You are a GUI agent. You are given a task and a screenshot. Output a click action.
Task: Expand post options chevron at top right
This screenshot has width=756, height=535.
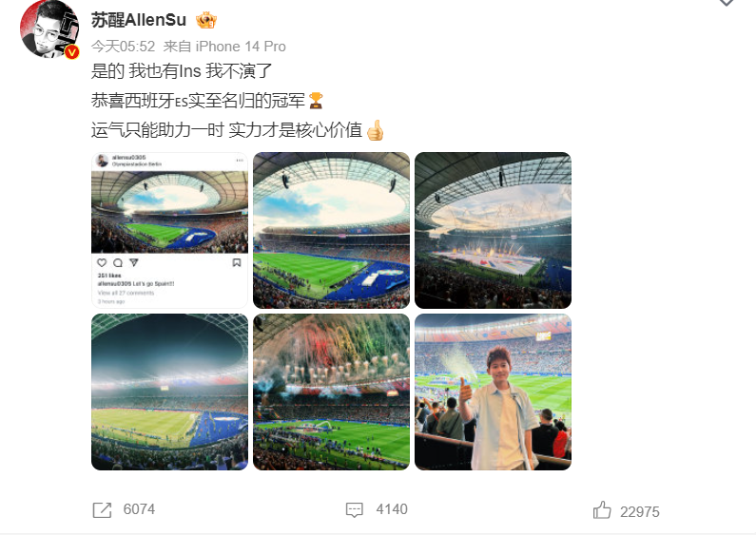tap(727, 3)
